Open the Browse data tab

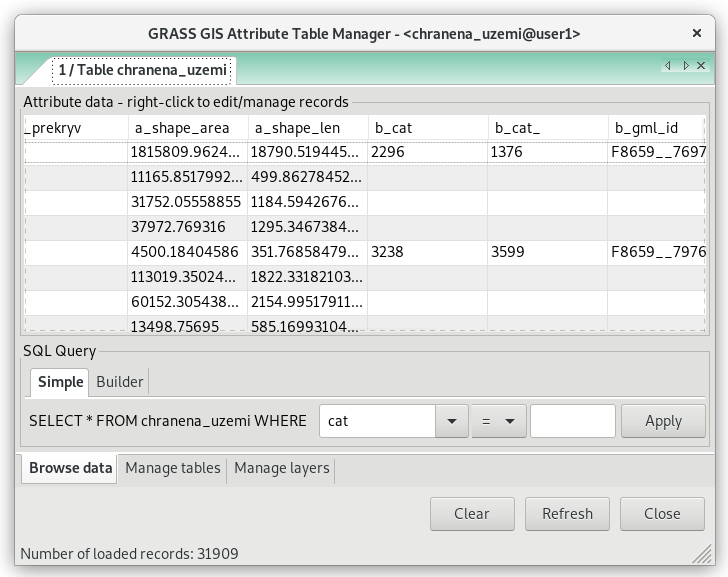tap(70, 468)
